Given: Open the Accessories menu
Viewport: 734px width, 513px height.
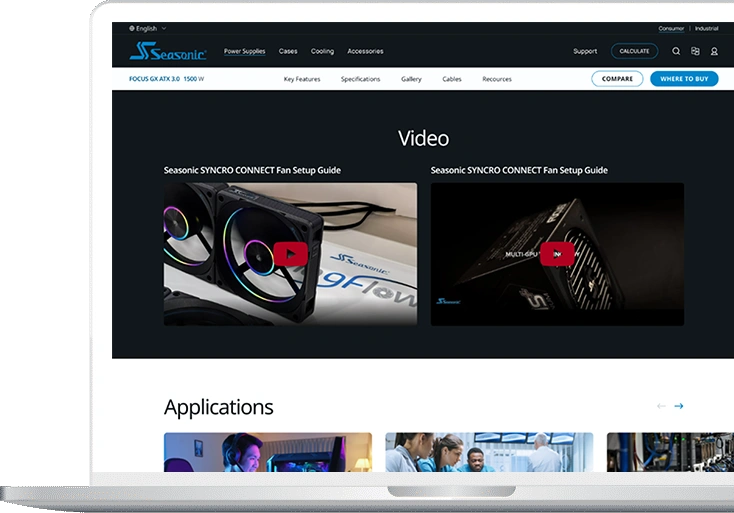Looking at the screenshot, I should point(365,51).
